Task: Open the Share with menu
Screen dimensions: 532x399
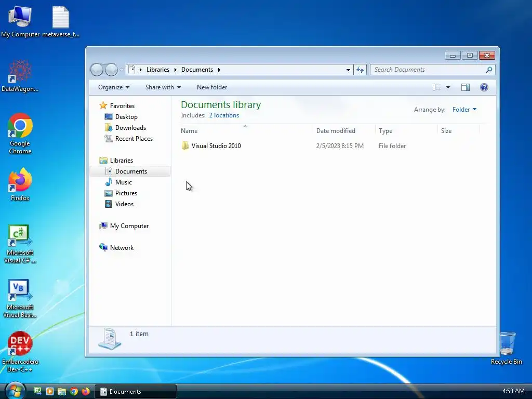Action: 163,87
